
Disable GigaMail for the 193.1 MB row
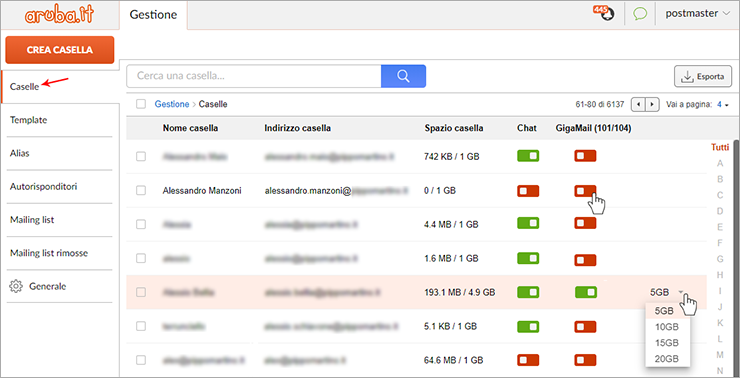point(586,292)
